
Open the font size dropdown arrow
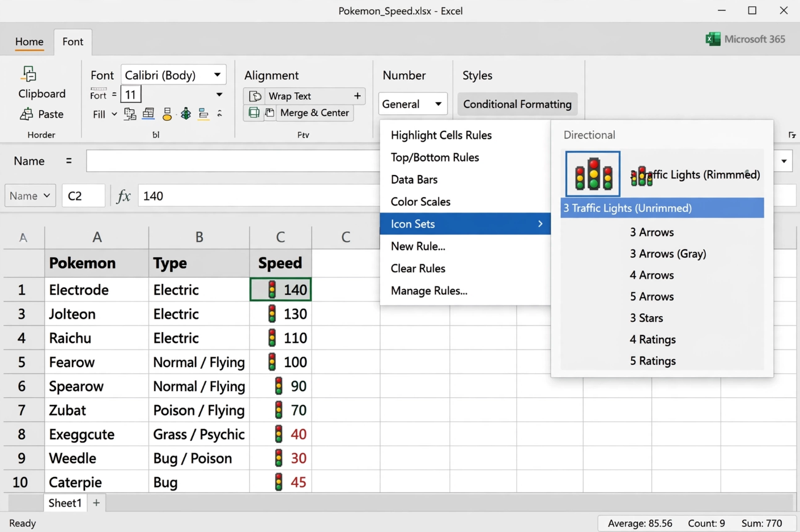(219, 95)
